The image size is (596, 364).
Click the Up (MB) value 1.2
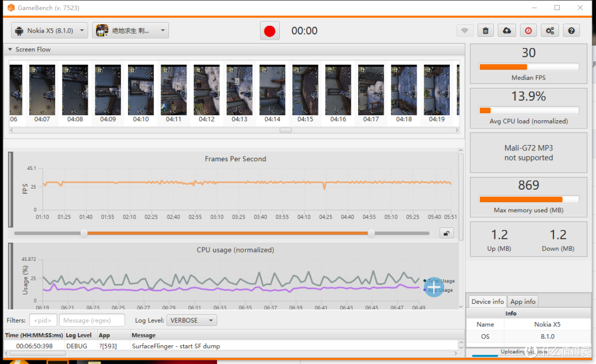[x=499, y=235]
